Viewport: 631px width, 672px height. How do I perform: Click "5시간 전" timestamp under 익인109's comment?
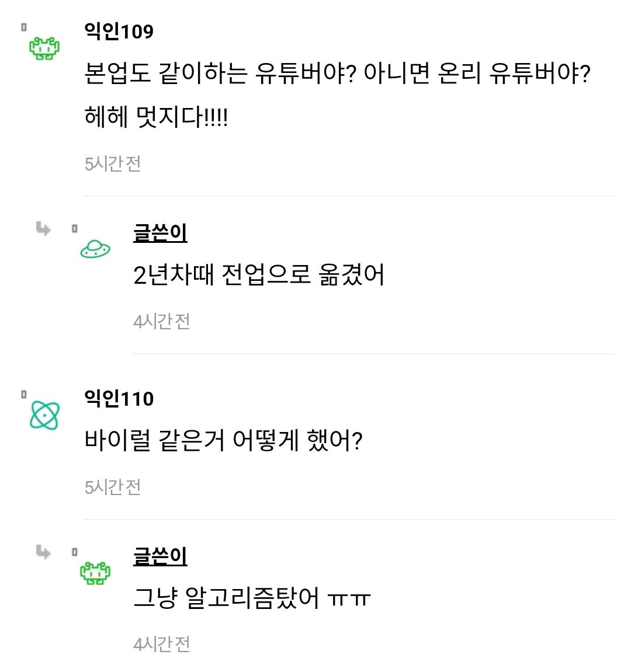pos(113,163)
